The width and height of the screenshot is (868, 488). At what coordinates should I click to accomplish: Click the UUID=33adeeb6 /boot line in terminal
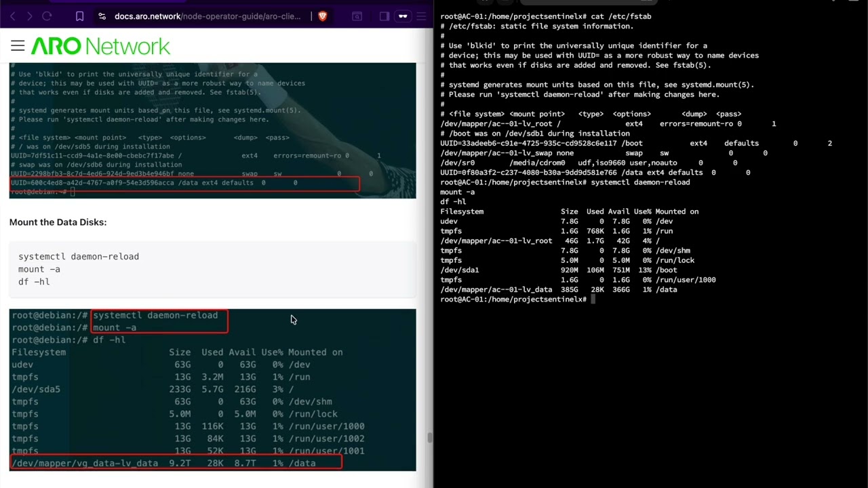[x=636, y=143]
